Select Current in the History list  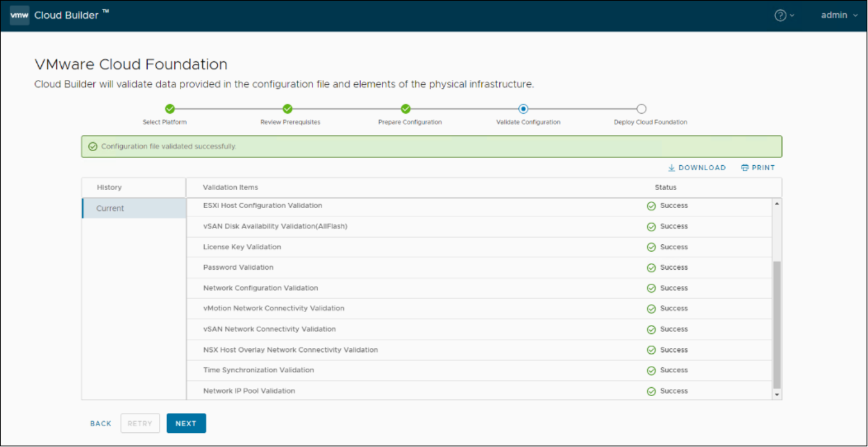pyautogui.click(x=134, y=208)
